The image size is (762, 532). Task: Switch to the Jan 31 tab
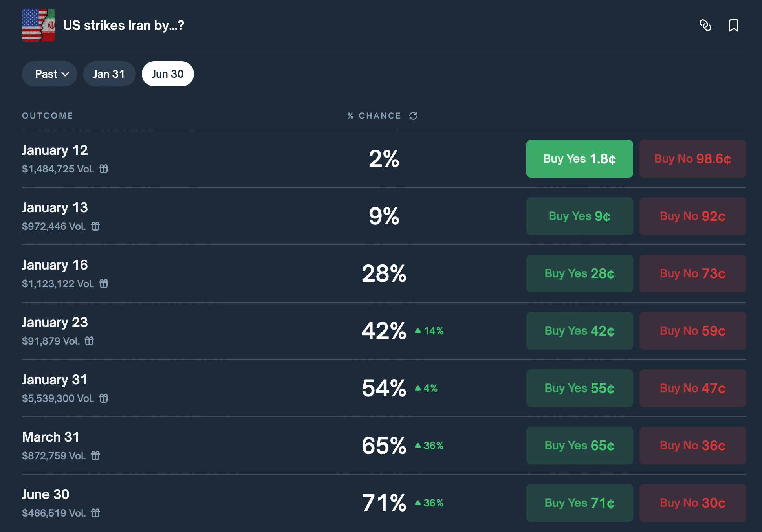tap(109, 74)
